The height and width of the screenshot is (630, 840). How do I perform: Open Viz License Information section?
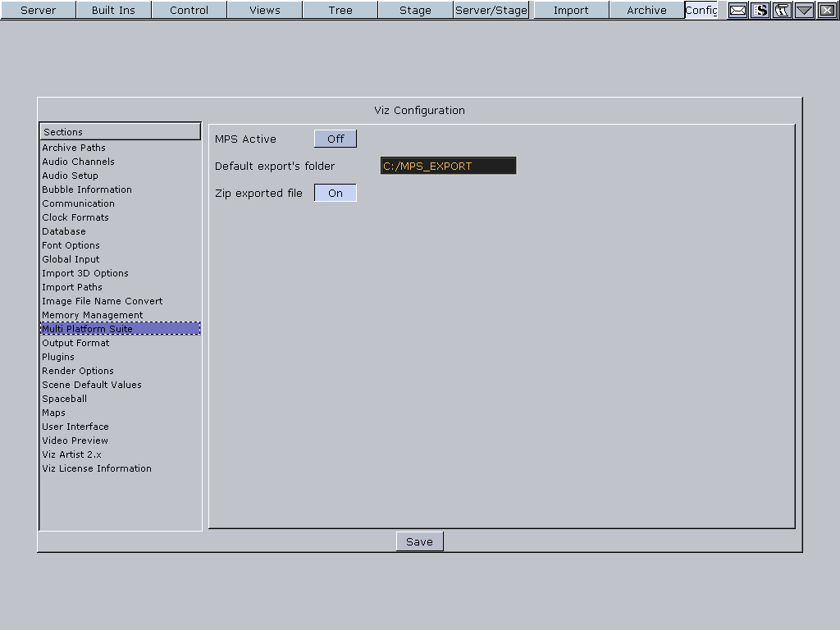(96, 468)
